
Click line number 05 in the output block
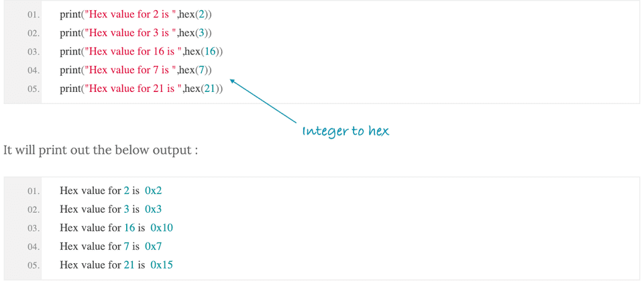click(x=33, y=265)
